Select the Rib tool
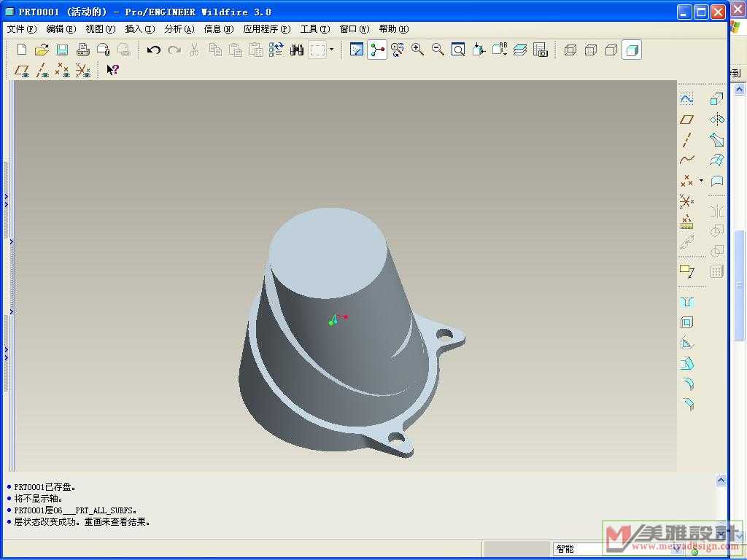Viewport: 747px width, 560px height. (686, 343)
